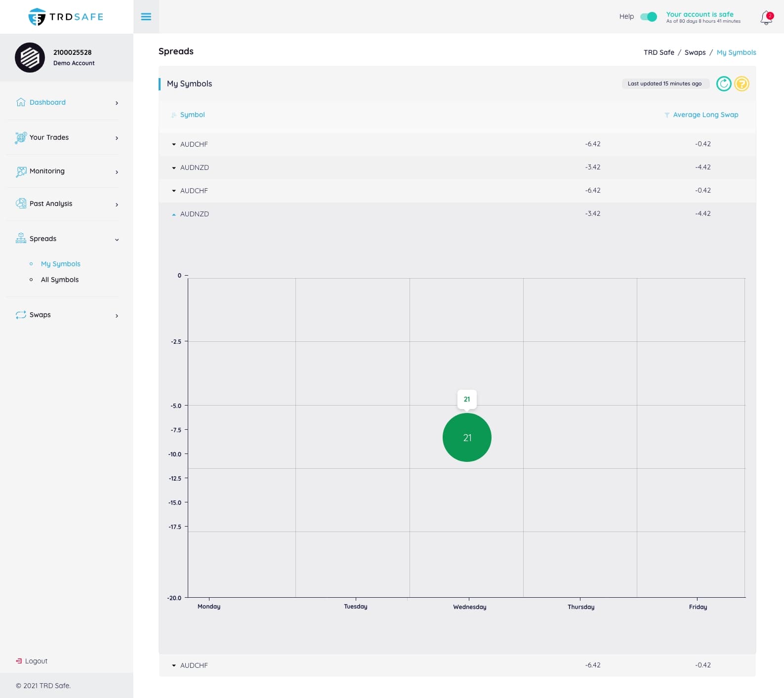Expand the first AUDCHF row arrow
The image size is (784, 698).
pyautogui.click(x=174, y=145)
